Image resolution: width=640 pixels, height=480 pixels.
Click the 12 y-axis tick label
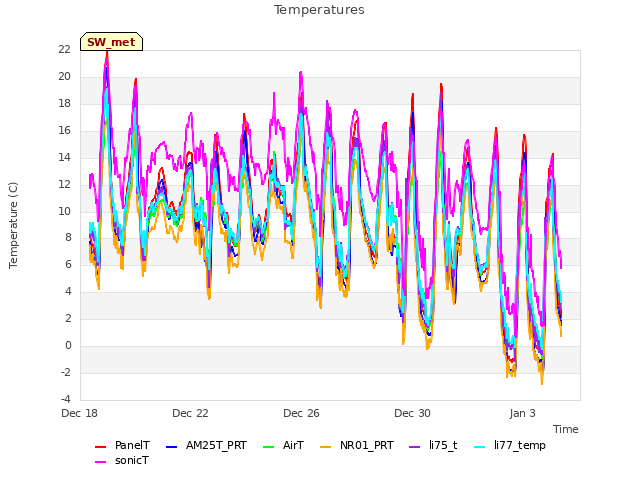[64, 184]
